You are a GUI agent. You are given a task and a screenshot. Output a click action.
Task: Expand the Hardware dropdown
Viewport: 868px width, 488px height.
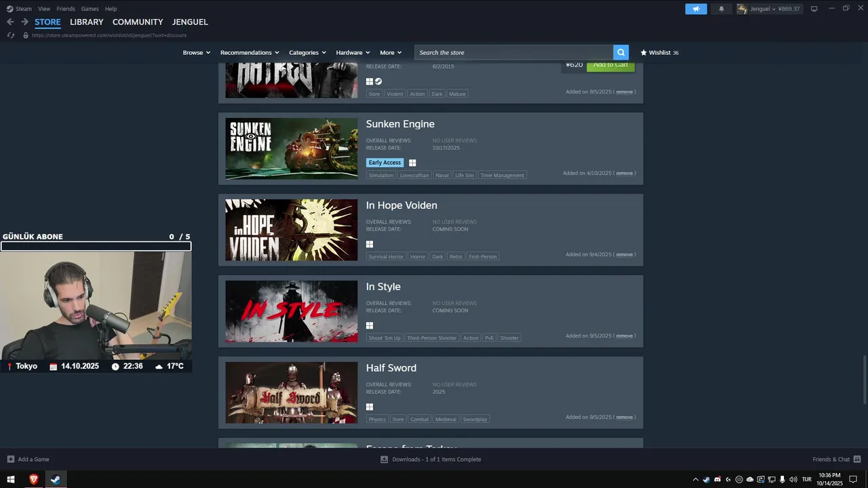[x=353, y=52]
